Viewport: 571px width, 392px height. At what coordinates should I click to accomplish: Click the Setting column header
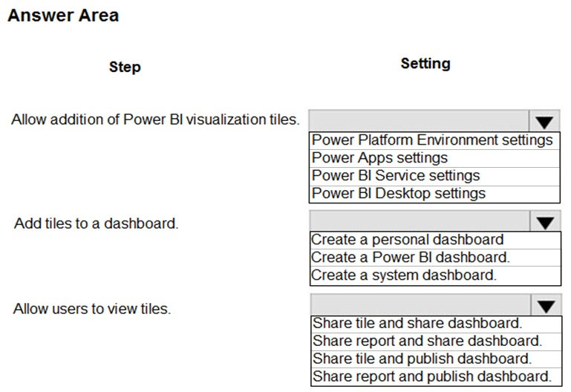pyautogui.click(x=425, y=64)
